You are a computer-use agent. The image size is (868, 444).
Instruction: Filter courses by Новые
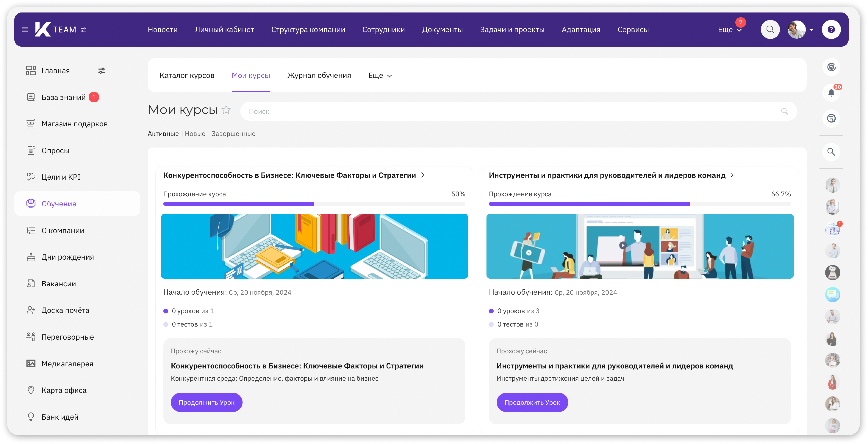pyautogui.click(x=195, y=134)
